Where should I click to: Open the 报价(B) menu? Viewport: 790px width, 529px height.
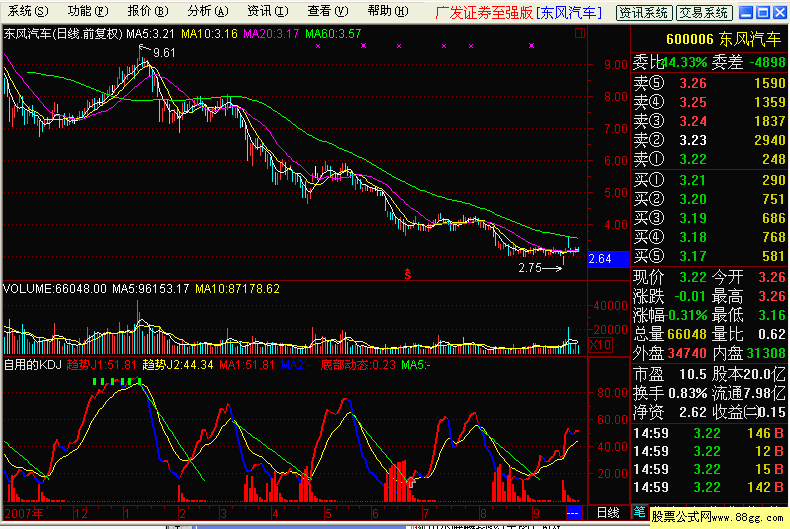[148, 11]
